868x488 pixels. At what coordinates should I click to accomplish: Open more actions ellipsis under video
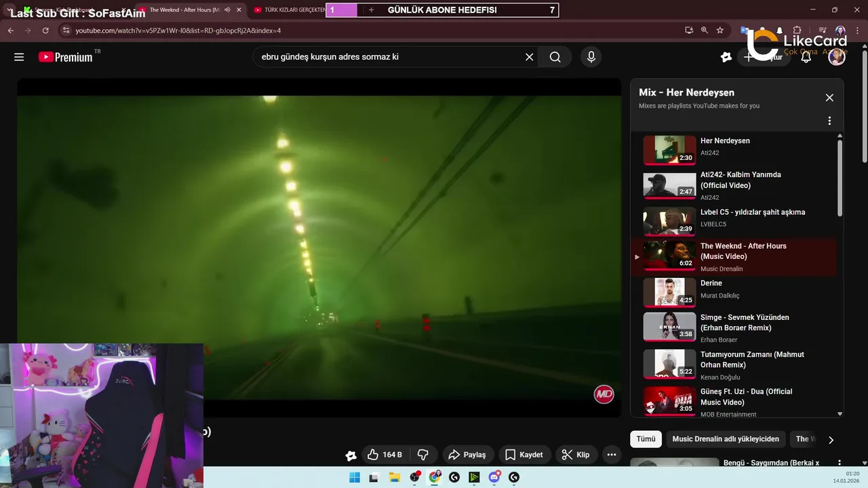[x=612, y=455]
